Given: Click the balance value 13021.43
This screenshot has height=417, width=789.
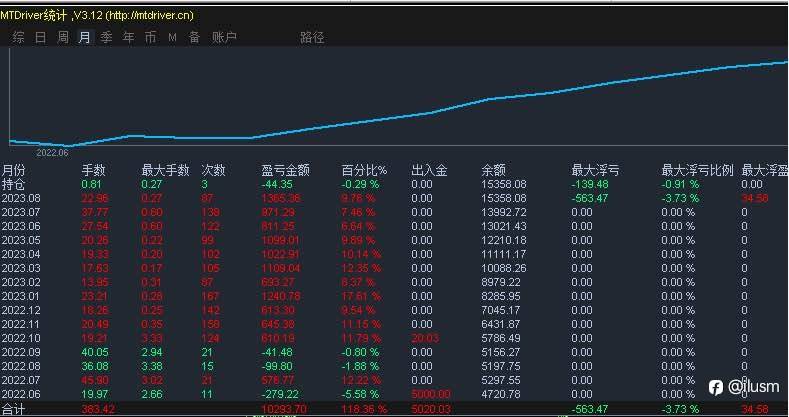Looking at the screenshot, I should [504, 226].
